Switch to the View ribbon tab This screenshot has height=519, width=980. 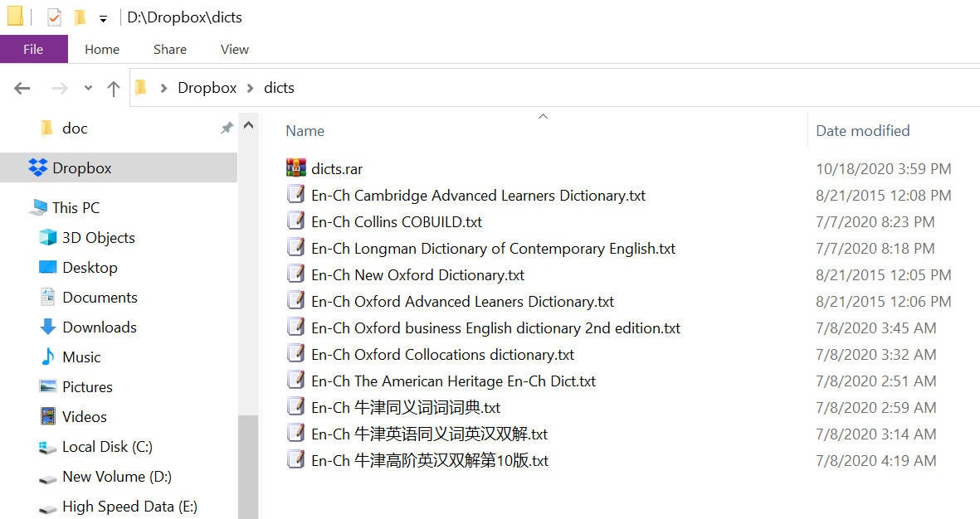coord(234,49)
